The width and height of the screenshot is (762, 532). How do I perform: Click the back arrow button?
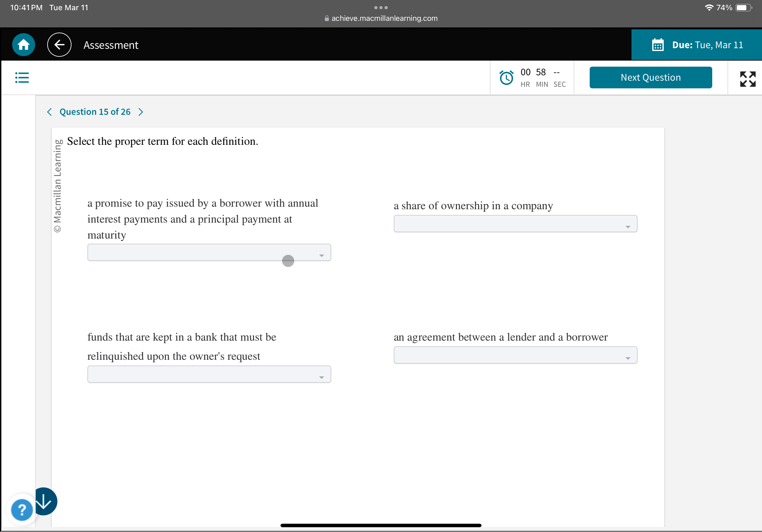click(x=59, y=45)
